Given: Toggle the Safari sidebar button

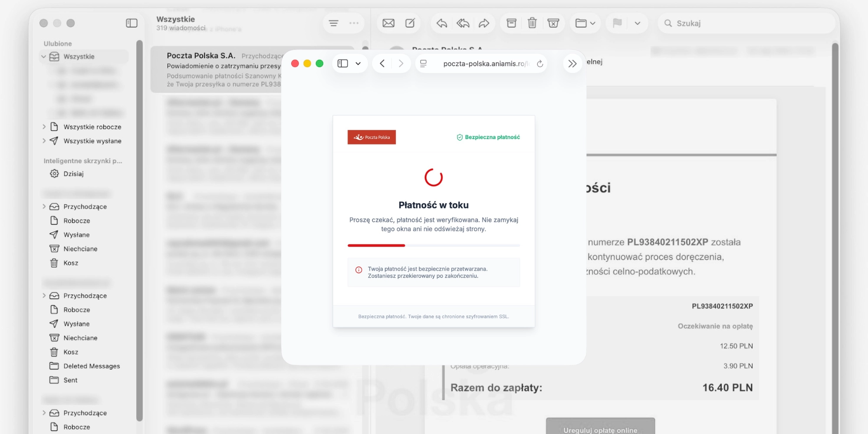Looking at the screenshot, I should click(343, 63).
